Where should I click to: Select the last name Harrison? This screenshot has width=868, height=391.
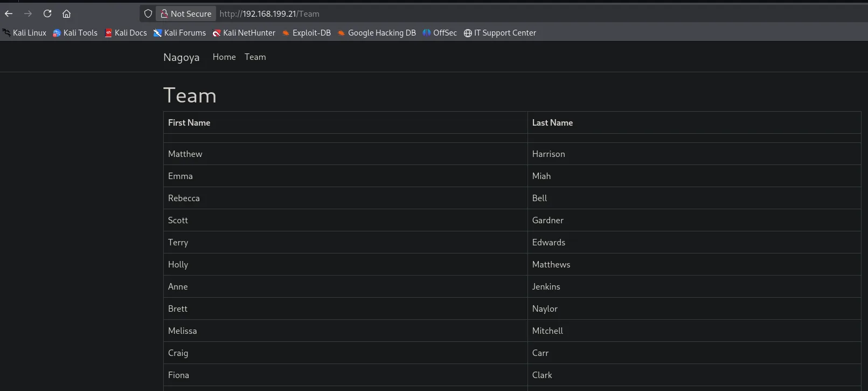548,154
